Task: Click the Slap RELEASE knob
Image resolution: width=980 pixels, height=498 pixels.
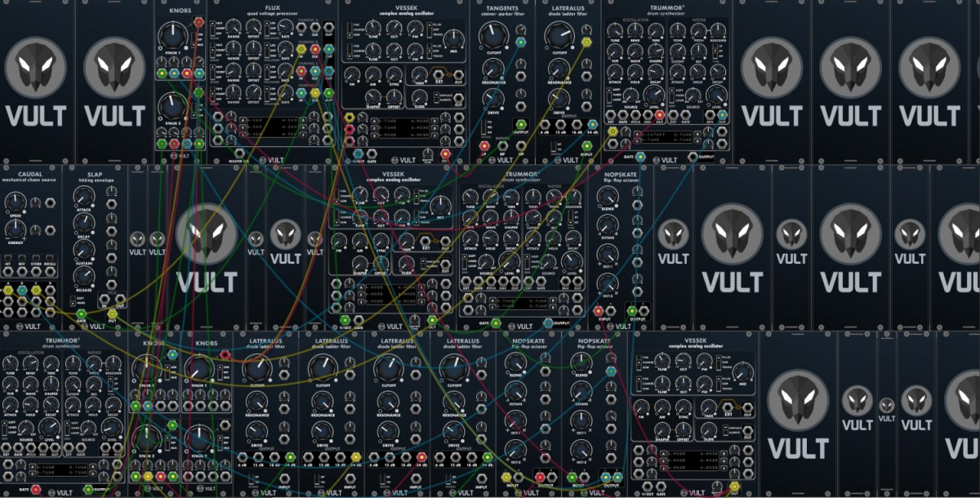Action: 84,277
